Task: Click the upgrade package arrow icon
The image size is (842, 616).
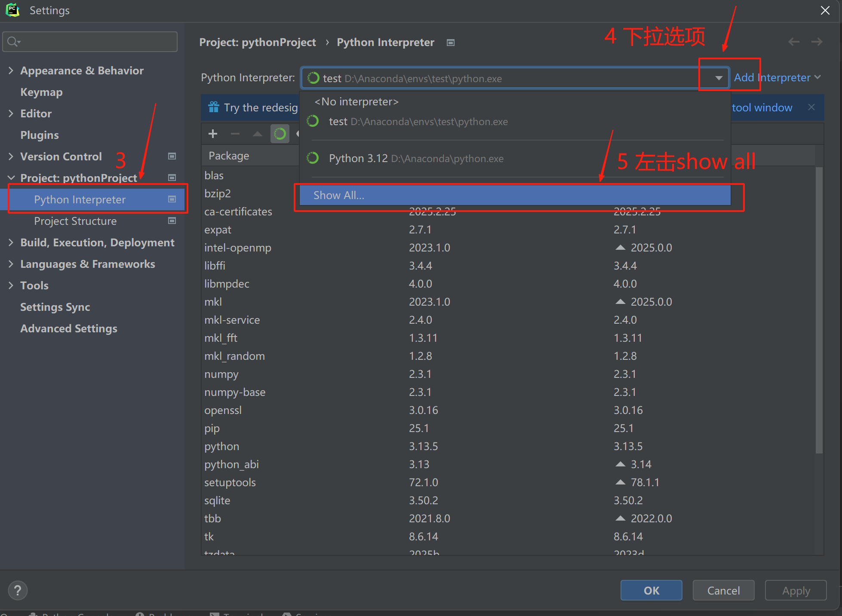Action: tap(257, 134)
